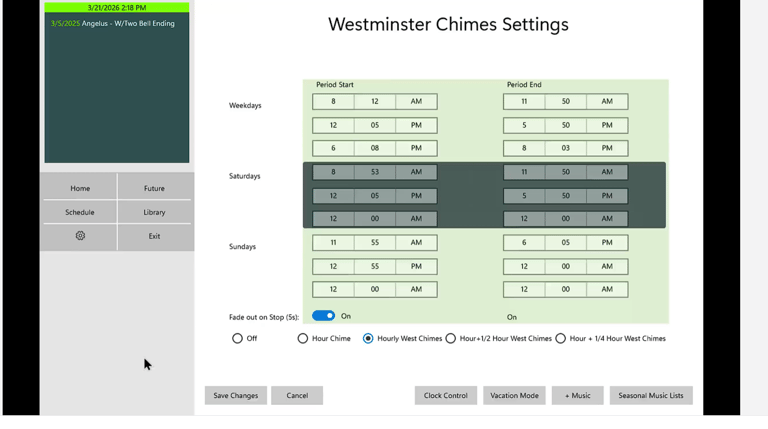Image resolution: width=768 pixels, height=429 pixels.
Task: Open settings with the gear icon
Action: pos(80,236)
